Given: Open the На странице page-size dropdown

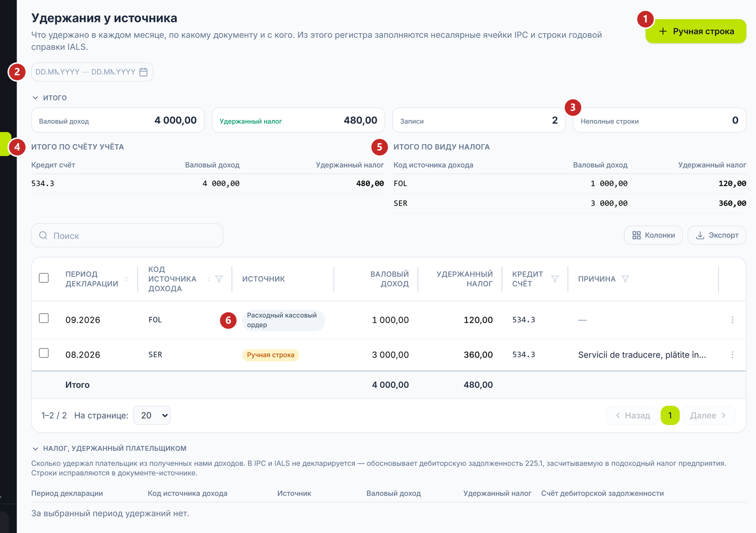Looking at the screenshot, I should (x=152, y=416).
